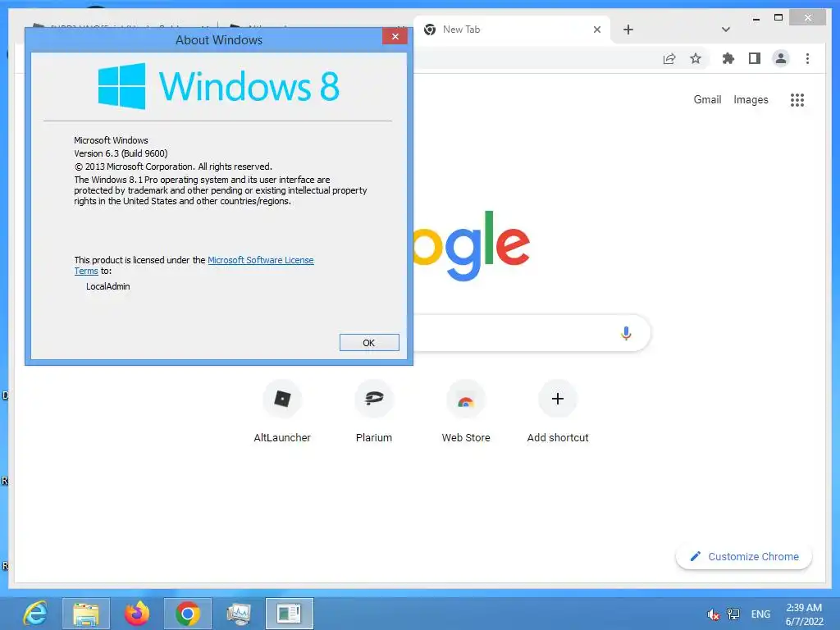Click Version 6.3 (Build 9600) text
The width and height of the screenshot is (840, 630).
(121, 153)
